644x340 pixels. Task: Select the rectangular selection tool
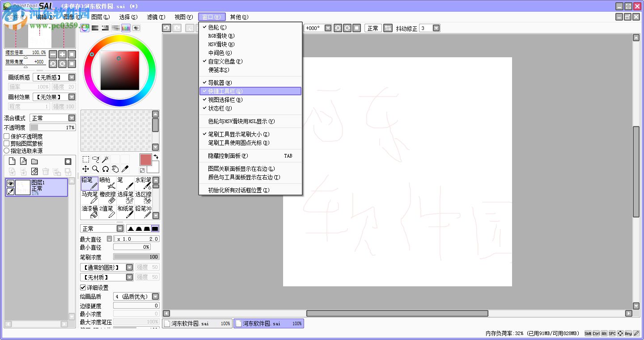(x=85, y=159)
